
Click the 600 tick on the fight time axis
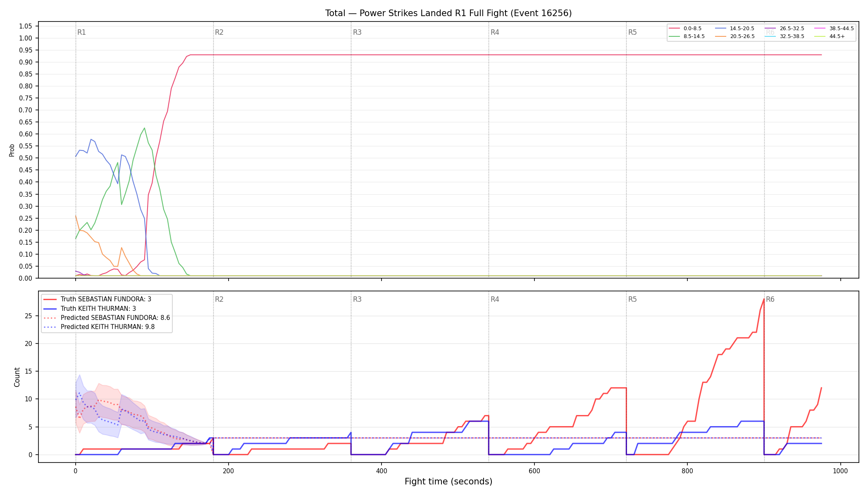534,471
